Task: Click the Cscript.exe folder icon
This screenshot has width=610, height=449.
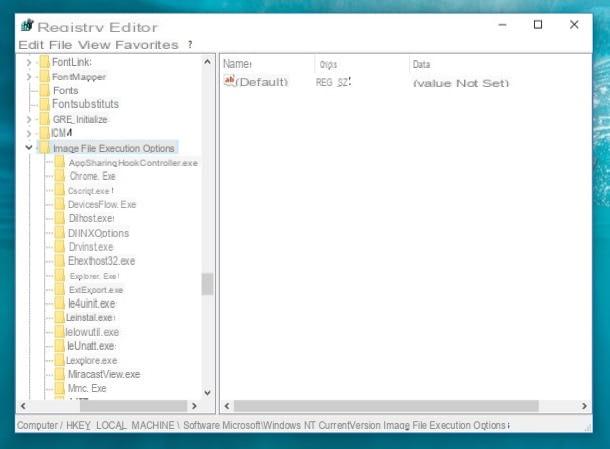Action: [60, 191]
